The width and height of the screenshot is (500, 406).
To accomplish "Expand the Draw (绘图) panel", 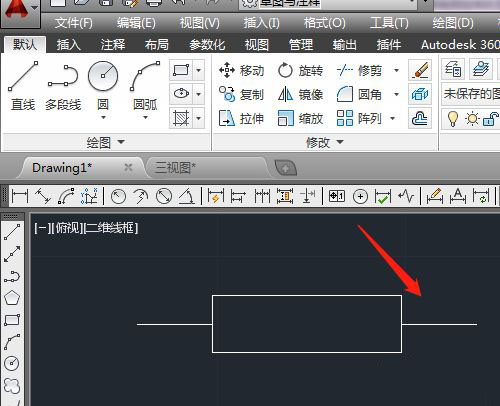I will coord(106,143).
